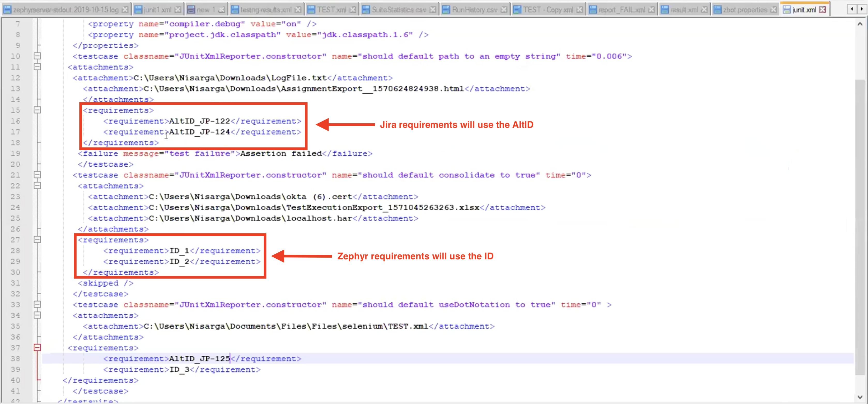The height and width of the screenshot is (404, 868).
Task: Collapse attachments fold marker at line 22
Action: (38, 186)
